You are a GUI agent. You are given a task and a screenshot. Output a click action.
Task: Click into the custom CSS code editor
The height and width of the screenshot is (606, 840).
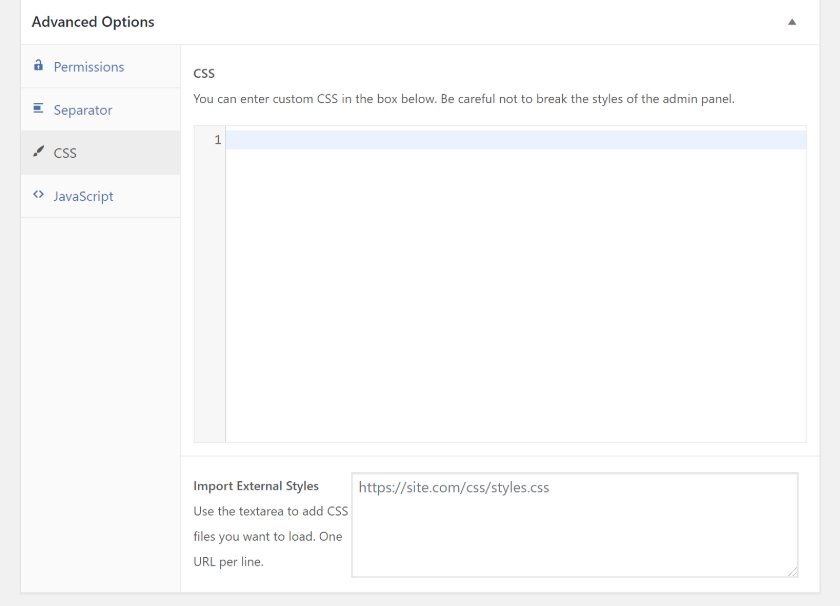pos(515,284)
